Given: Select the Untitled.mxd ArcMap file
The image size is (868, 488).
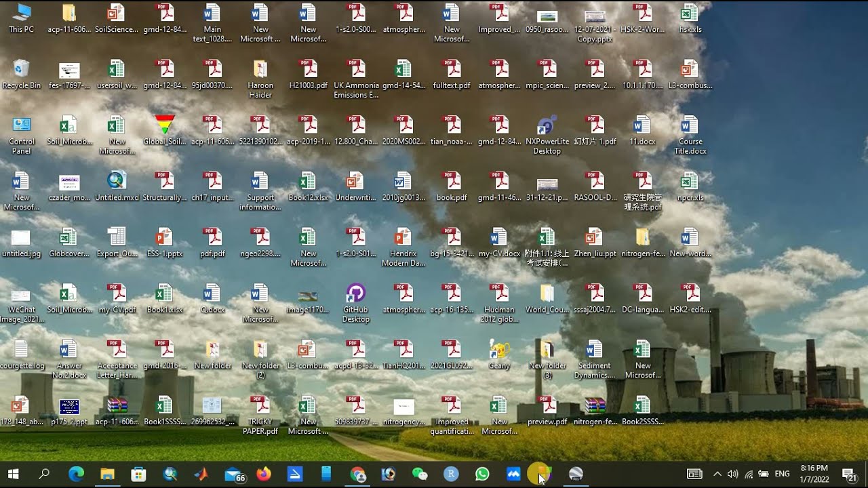Looking at the screenshot, I should point(117,187).
